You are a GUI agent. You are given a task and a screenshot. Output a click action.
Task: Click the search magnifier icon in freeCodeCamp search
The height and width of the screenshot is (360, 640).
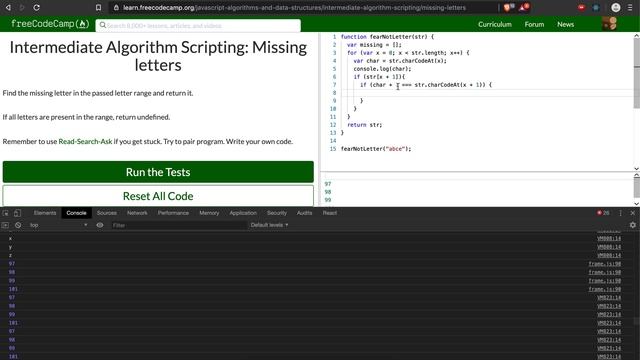pyautogui.click(x=103, y=25)
